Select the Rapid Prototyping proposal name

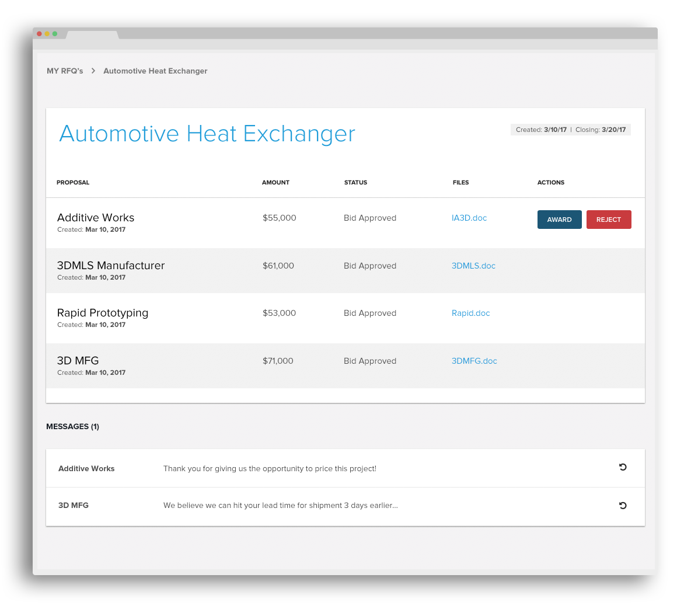click(103, 313)
